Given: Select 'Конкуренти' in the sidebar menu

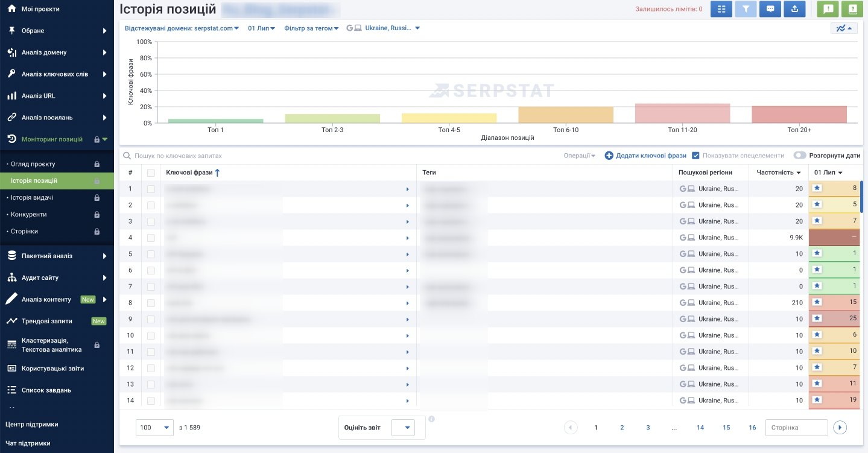Looking at the screenshot, I should pyautogui.click(x=29, y=214).
